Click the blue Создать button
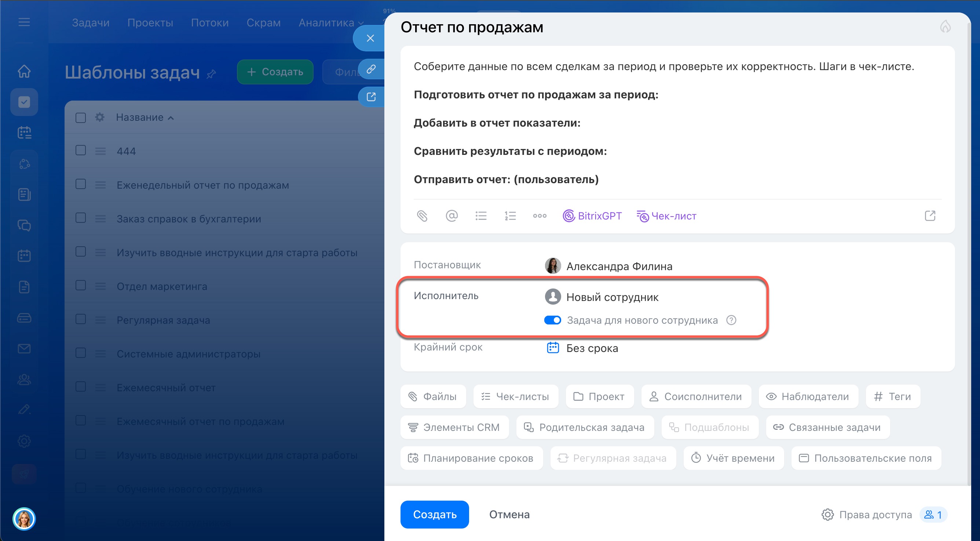 point(435,514)
